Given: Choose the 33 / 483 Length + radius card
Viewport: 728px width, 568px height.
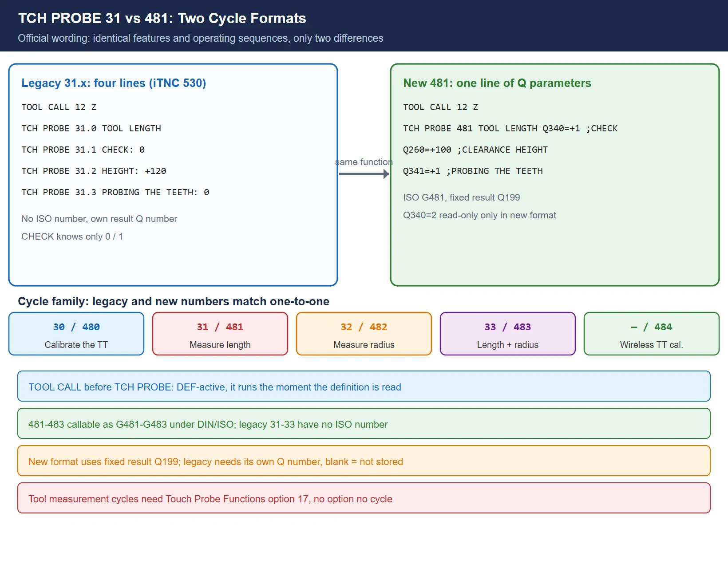Looking at the screenshot, I should tap(508, 334).
